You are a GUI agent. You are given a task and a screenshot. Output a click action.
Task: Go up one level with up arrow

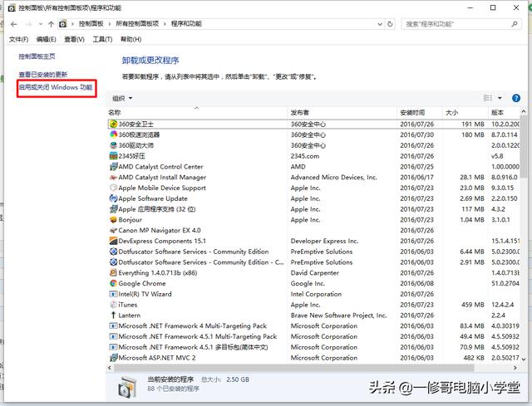pos(51,24)
